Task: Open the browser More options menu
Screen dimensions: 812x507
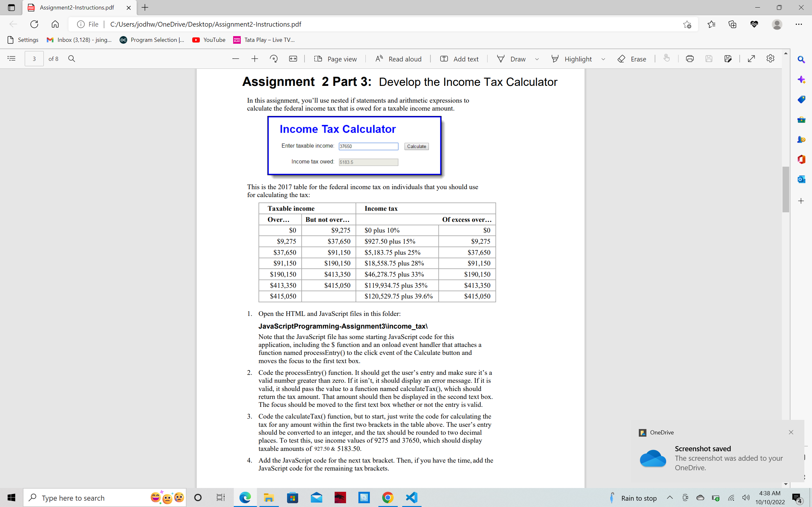Action: (x=800, y=24)
